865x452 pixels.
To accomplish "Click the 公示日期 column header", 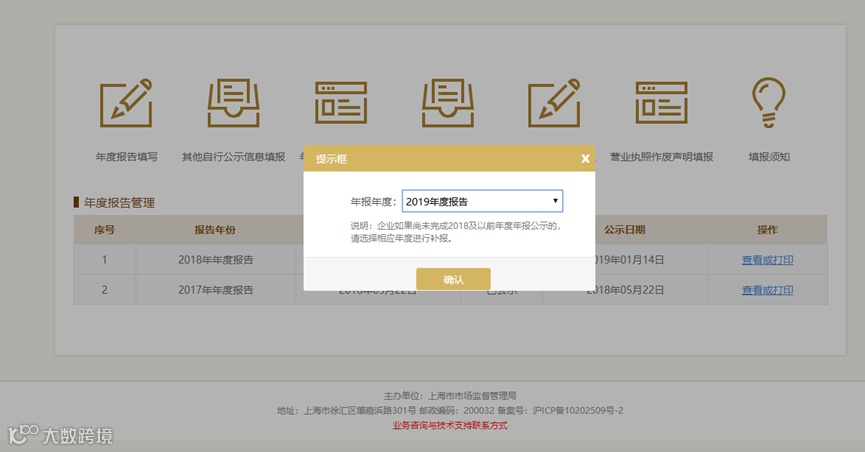I will (x=624, y=230).
